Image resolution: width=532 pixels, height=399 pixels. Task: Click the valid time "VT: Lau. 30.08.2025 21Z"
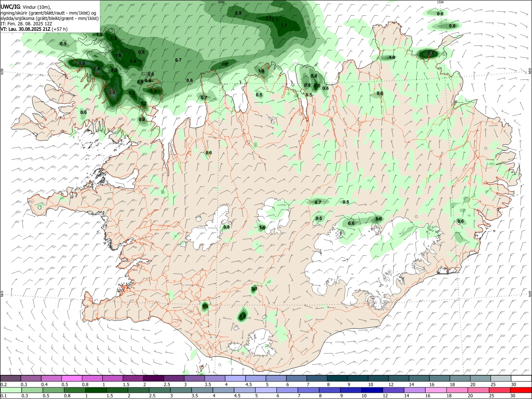pos(25,29)
